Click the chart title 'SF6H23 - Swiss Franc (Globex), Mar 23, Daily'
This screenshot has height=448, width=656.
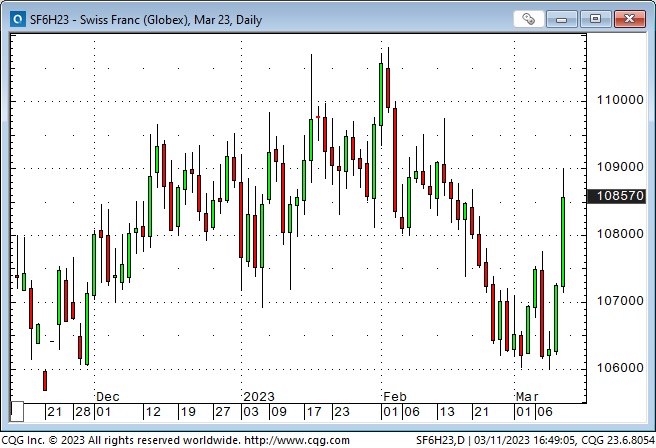click(146, 20)
